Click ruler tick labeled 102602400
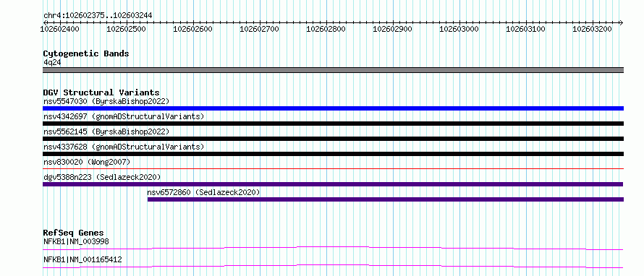The width and height of the screenshot is (644, 276). tap(60, 29)
